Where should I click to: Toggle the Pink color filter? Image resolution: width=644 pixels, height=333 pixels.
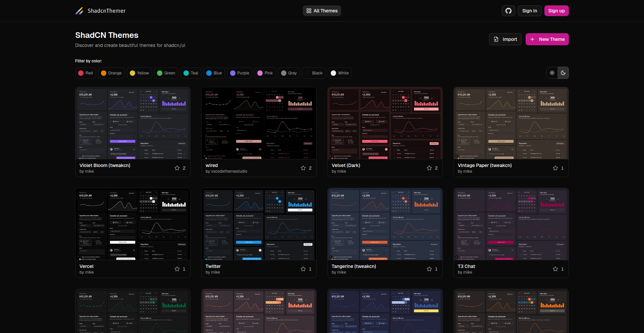click(x=265, y=73)
